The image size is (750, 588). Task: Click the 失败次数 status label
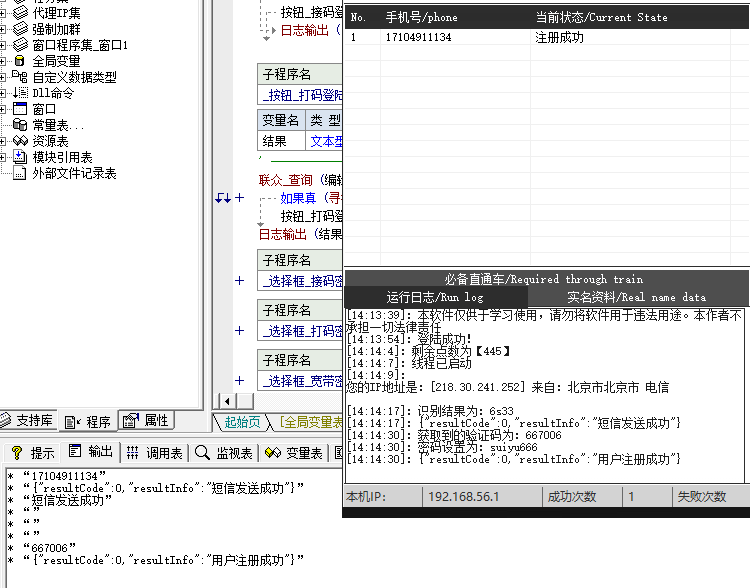pyautogui.click(x=702, y=497)
